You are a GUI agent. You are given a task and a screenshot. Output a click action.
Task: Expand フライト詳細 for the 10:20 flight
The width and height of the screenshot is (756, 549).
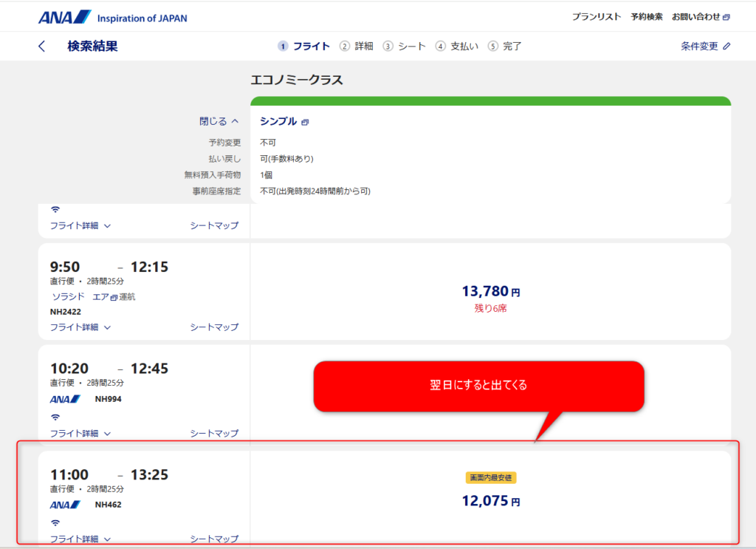80,433
